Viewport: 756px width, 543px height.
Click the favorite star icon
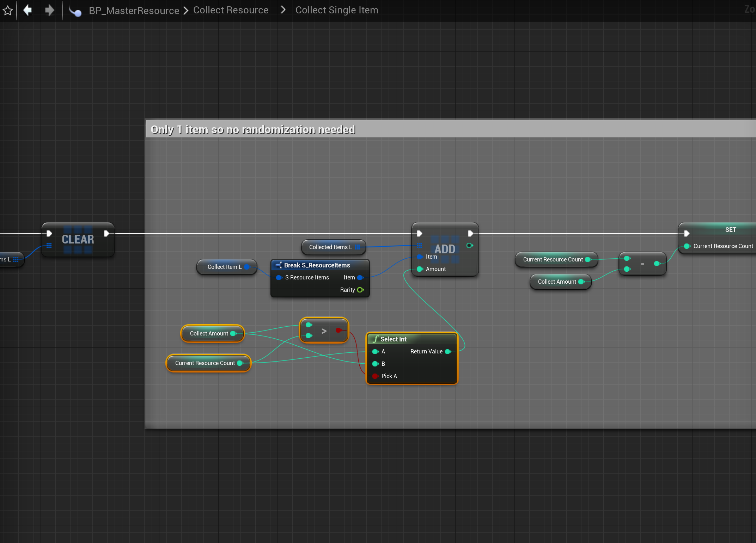point(8,10)
